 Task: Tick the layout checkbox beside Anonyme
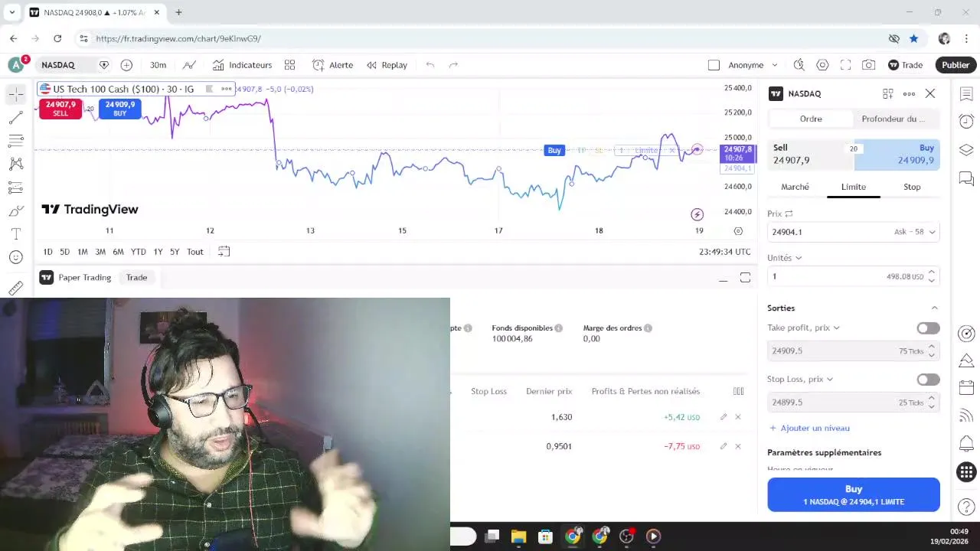pos(714,65)
